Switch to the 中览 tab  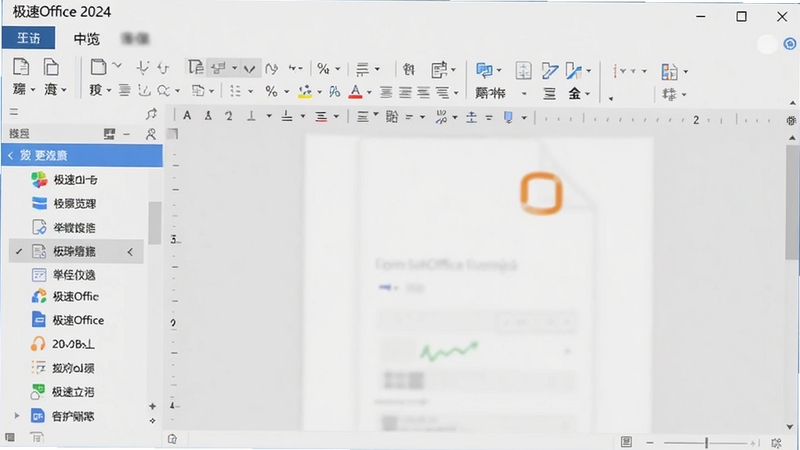(86, 39)
